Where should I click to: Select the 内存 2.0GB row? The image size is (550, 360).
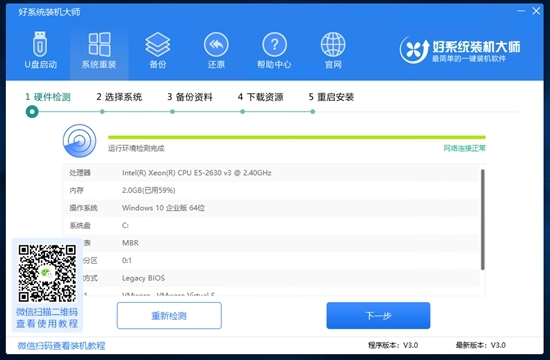tap(271, 190)
